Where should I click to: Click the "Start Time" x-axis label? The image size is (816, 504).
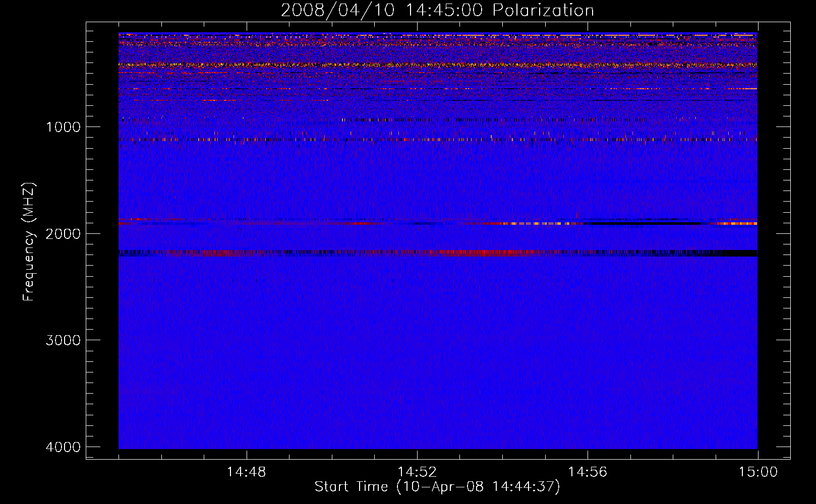[x=437, y=487]
